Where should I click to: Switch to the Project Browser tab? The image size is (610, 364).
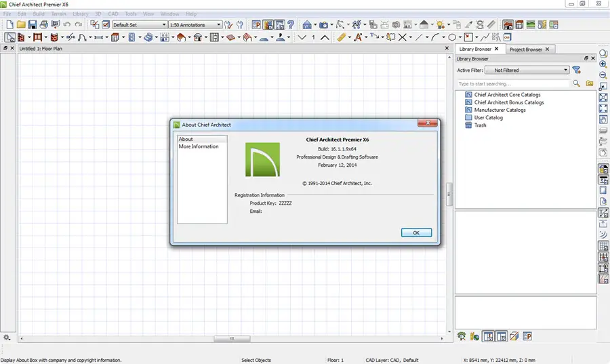[x=525, y=49]
